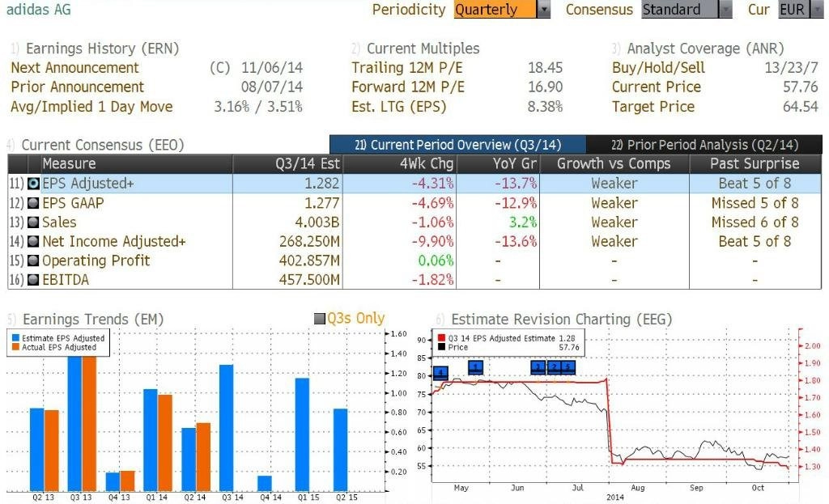
Task: Click the blue Estimate EPS Adjusted legend swatch
Action: click(x=16, y=338)
